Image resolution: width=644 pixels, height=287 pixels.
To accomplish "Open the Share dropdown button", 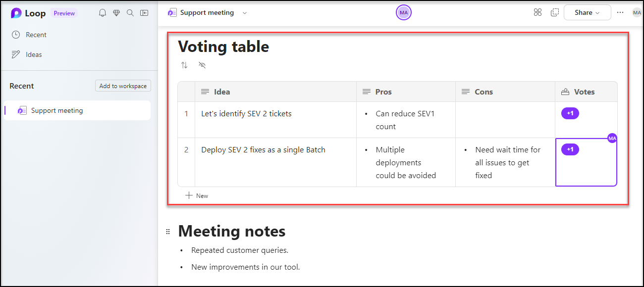I will (587, 13).
